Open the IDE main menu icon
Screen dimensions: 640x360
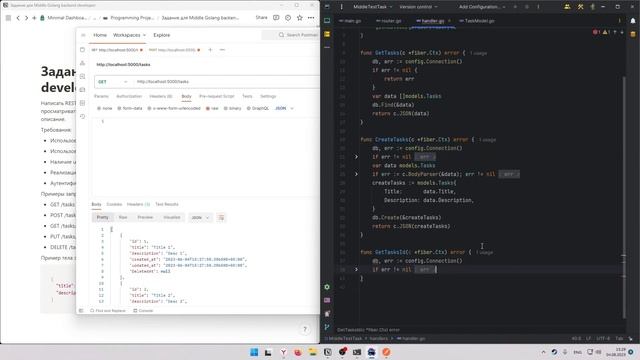coord(342,7)
